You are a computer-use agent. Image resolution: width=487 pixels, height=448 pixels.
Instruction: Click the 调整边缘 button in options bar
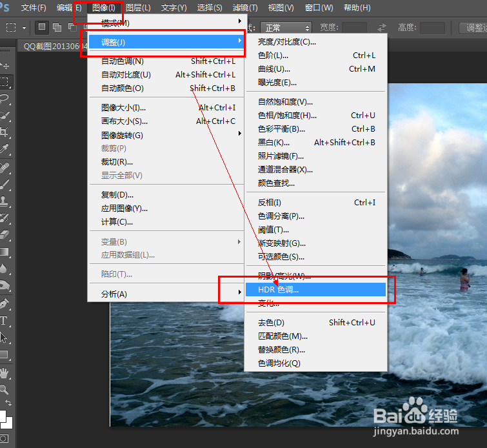pos(473,28)
